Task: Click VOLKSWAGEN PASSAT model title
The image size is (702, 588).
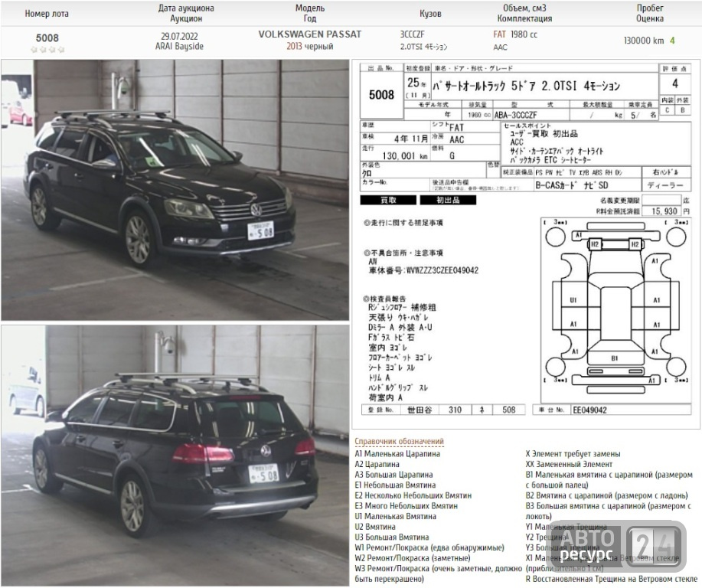Action: (310, 34)
